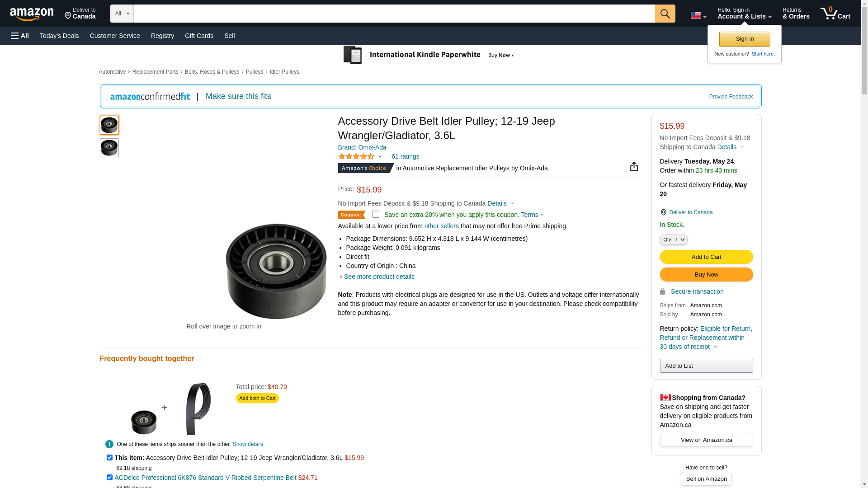Open the Qty quantity dropdown
The width and height of the screenshot is (868, 488).
[674, 239]
